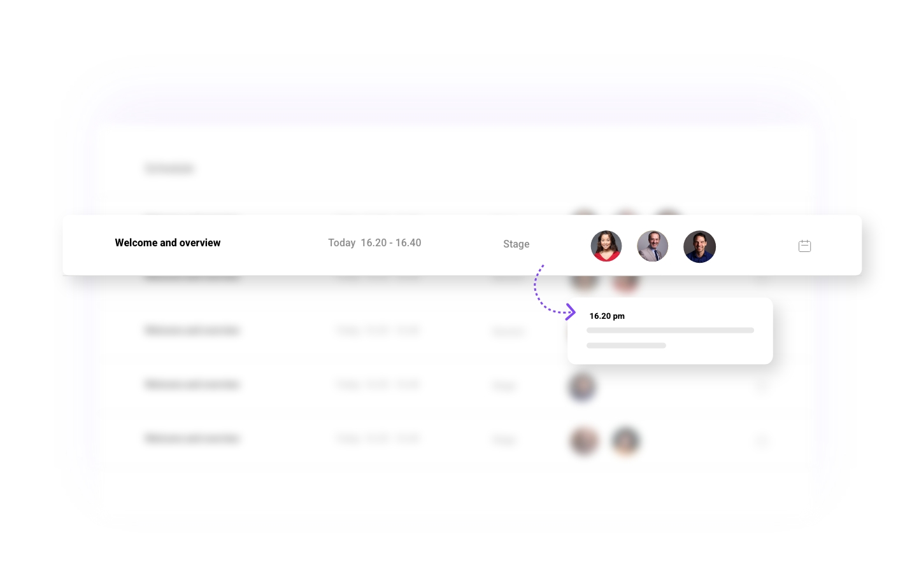Click blurred calendar icon in single-speaker row
Image resolution: width=912 pixels, height=588 pixels.
[x=761, y=386]
